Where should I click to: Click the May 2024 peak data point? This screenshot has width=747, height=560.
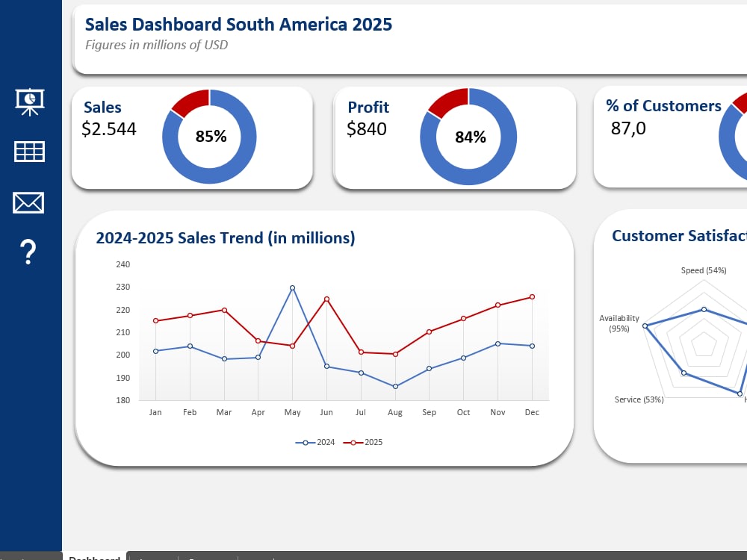tap(293, 288)
